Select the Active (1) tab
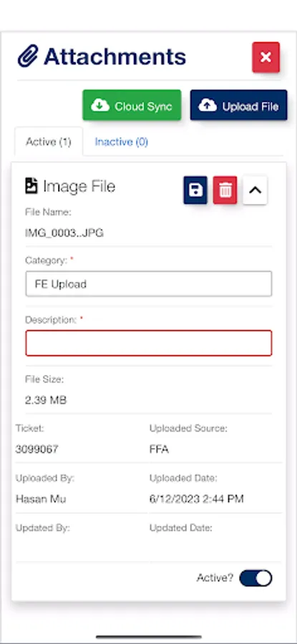297x644 pixels. (x=49, y=142)
